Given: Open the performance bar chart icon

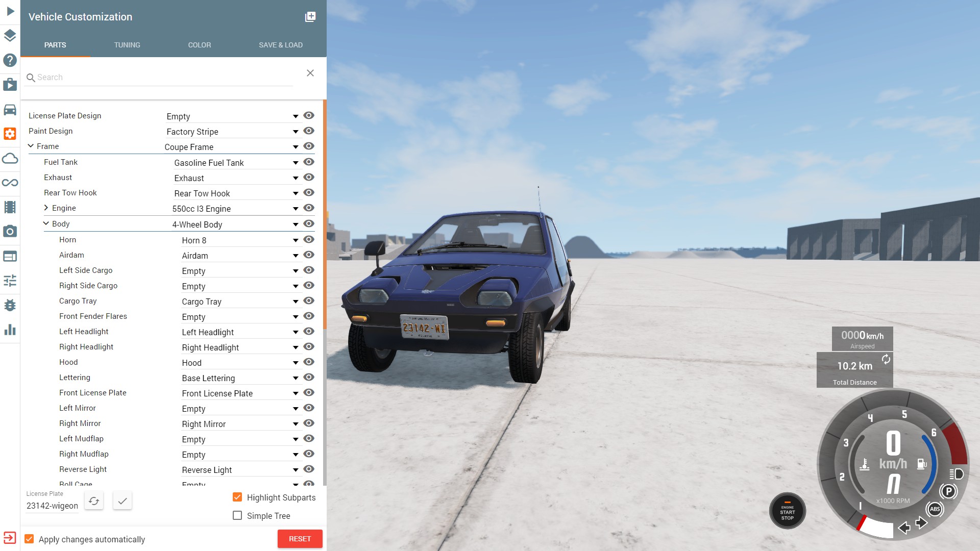Looking at the screenshot, I should point(10,330).
